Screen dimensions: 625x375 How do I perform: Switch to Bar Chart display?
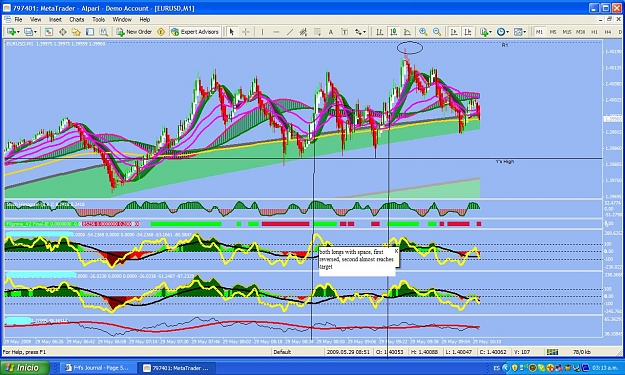(379, 32)
